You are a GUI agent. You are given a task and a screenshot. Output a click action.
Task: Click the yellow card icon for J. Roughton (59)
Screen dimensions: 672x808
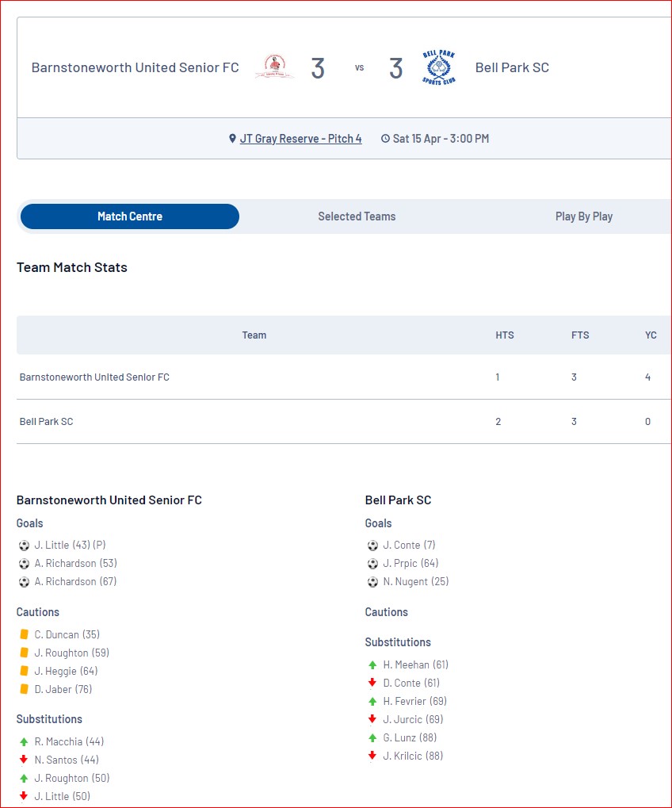[x=24, y=653]
